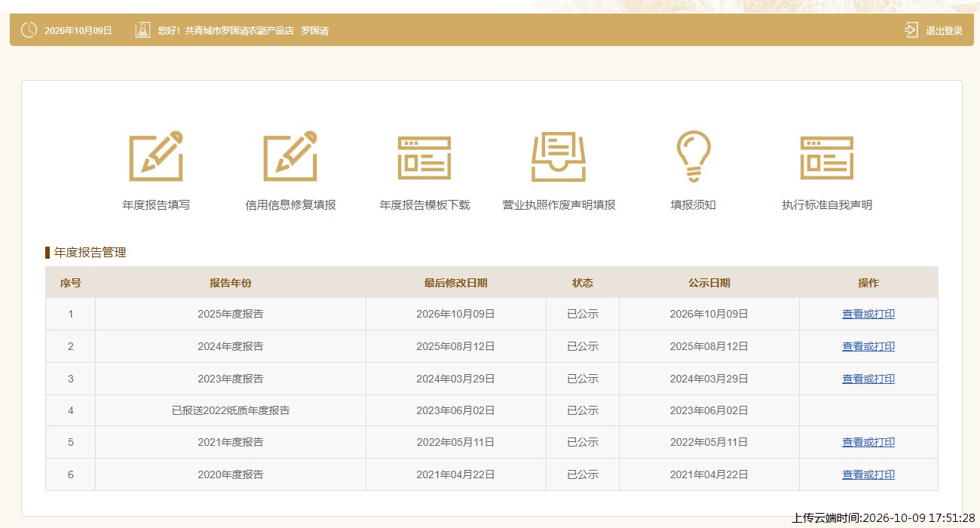Click the 已公示 status for 2021年度报告
This screenshot has height=528, width=980.
pyautogui.click(x=583, y=442)
